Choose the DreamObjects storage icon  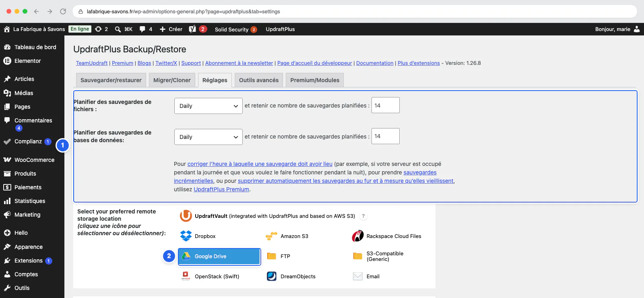point(272,276)
